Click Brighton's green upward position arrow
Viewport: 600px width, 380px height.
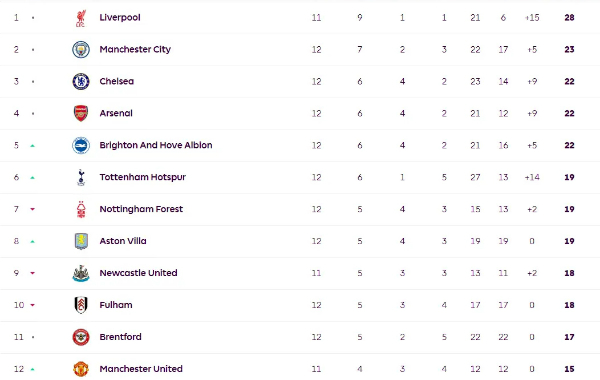click(33, 145)
